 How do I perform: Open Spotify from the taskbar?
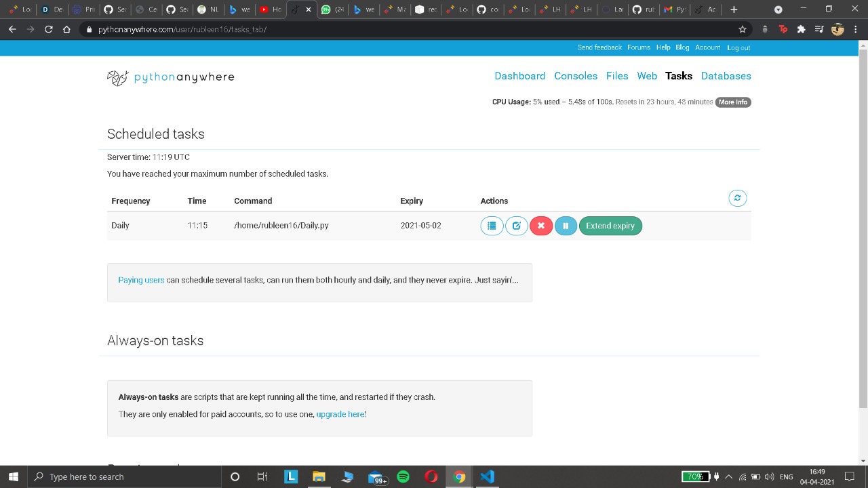coord(403,476)
